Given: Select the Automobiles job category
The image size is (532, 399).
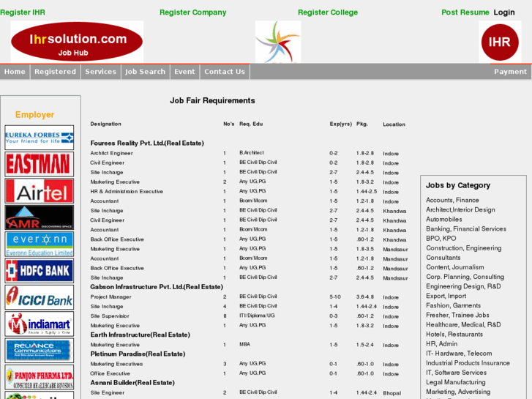Looking at the screenshot, I should (x=444, y=219).
